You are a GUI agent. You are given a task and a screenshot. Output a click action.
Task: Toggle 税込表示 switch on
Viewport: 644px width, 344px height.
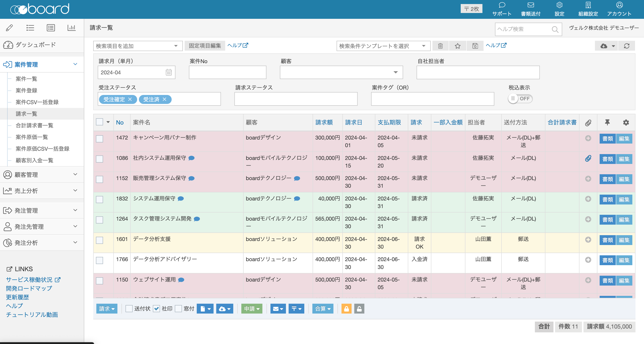[x=520, y=99]
